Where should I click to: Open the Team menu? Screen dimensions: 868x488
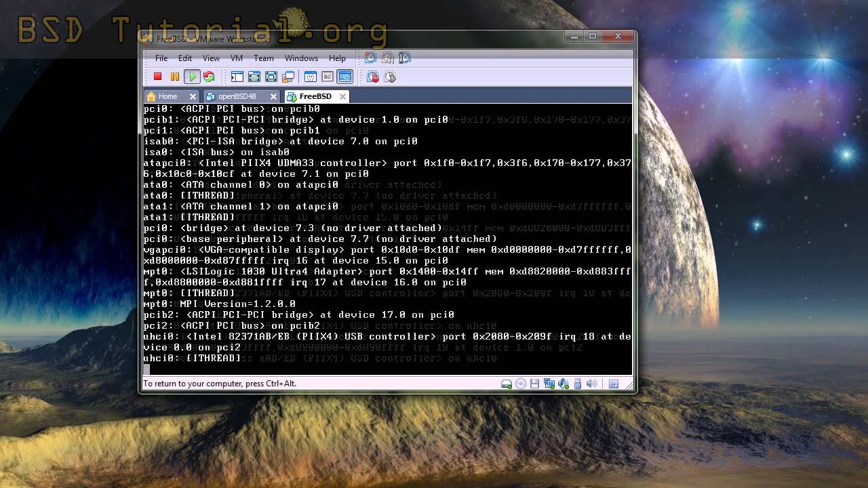coord(264,58)
